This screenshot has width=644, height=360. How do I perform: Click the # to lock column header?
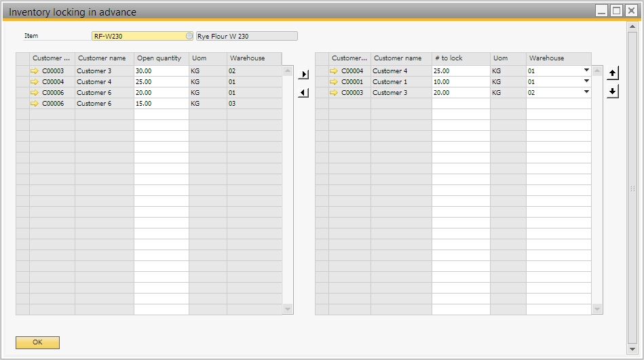[x=460, y=58]
